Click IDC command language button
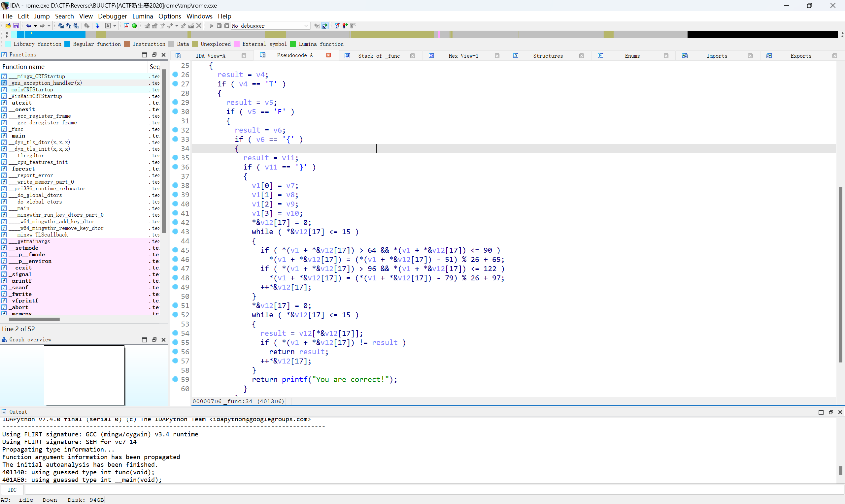This screenshot has width=845, height=504. coord(12,490)
